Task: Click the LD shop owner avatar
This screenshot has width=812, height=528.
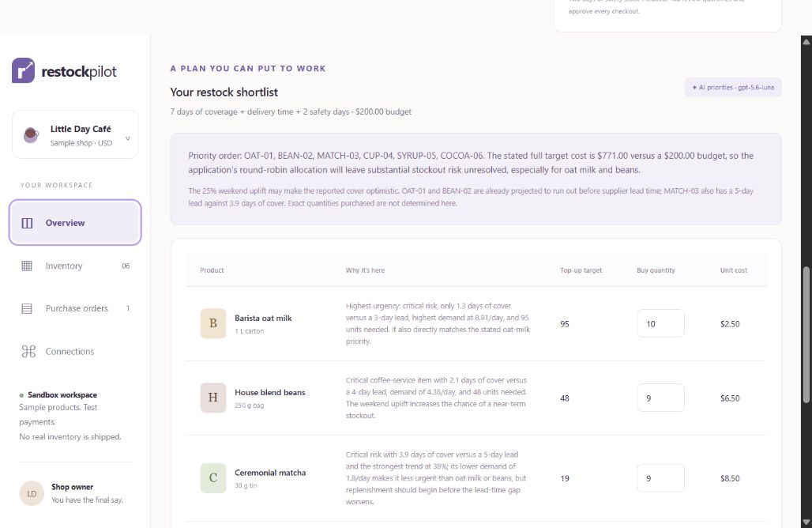Action: [32, 493]
